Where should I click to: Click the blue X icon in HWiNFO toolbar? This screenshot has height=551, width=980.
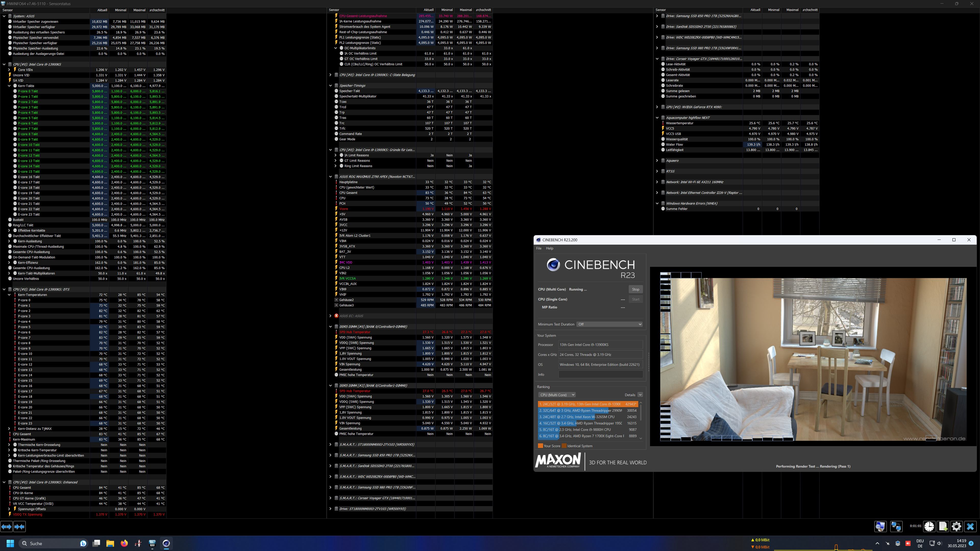click(970, 526)
